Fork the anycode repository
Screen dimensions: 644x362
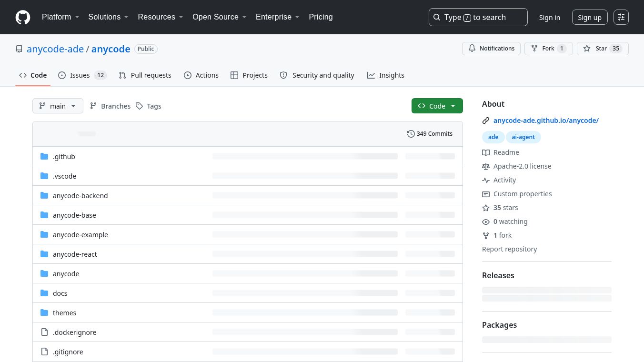tap(548, 49)
